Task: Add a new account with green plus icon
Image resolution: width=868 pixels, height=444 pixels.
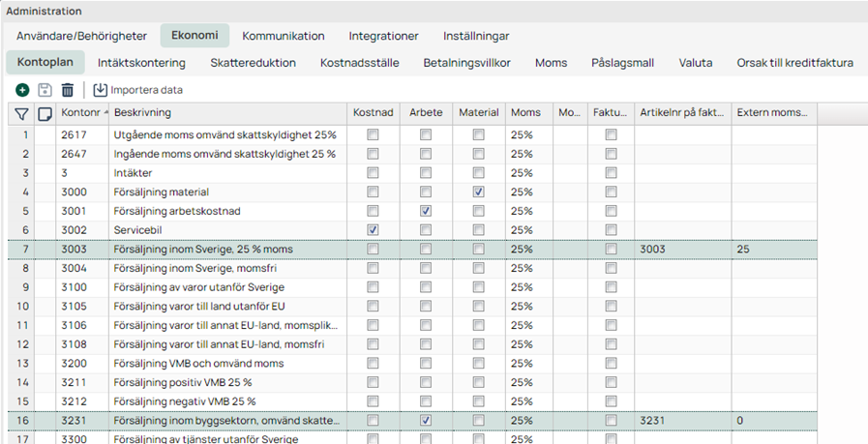Action: click(x=22, y=90)
